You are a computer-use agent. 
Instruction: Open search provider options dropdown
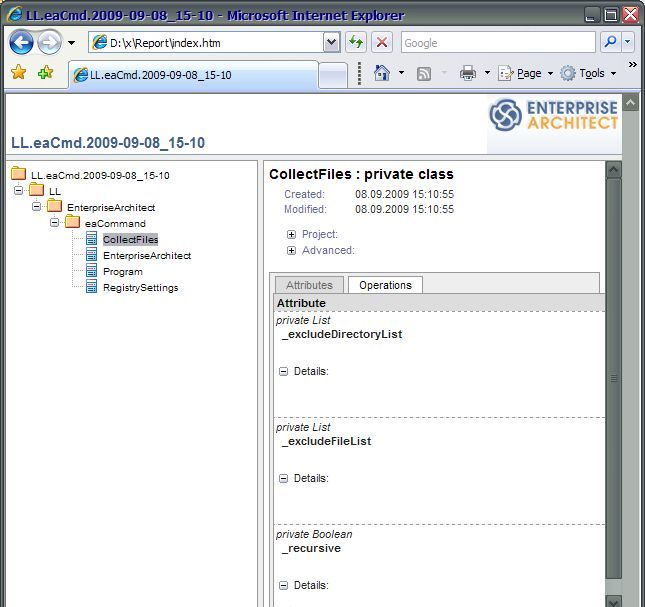[628, 42]
